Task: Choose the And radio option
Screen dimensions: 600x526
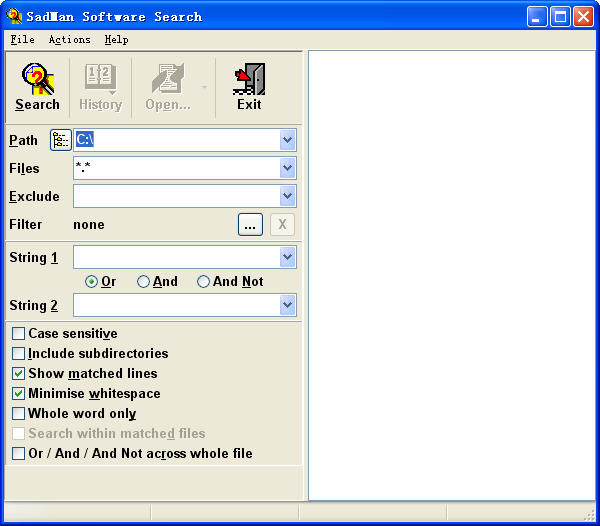Action: click(143, 282)
